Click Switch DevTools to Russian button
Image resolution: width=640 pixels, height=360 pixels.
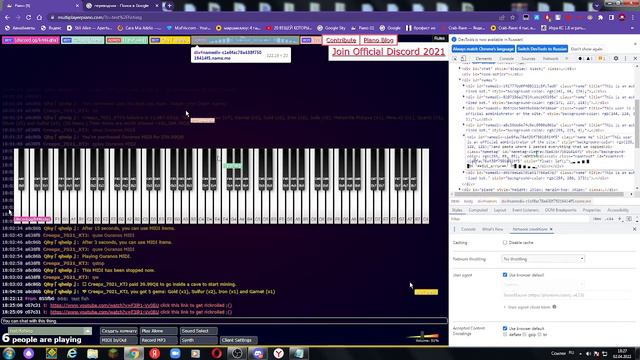(x=542, y=49)
